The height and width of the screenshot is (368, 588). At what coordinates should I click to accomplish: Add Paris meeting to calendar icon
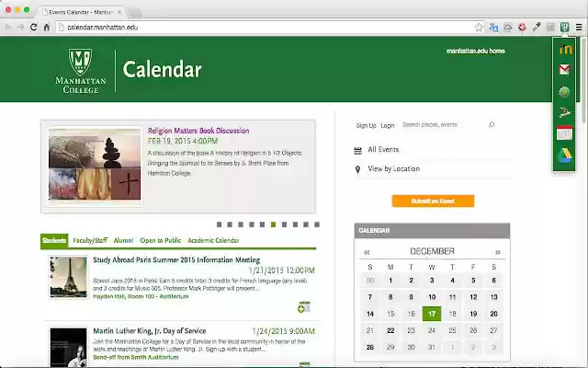pos(304,307)
